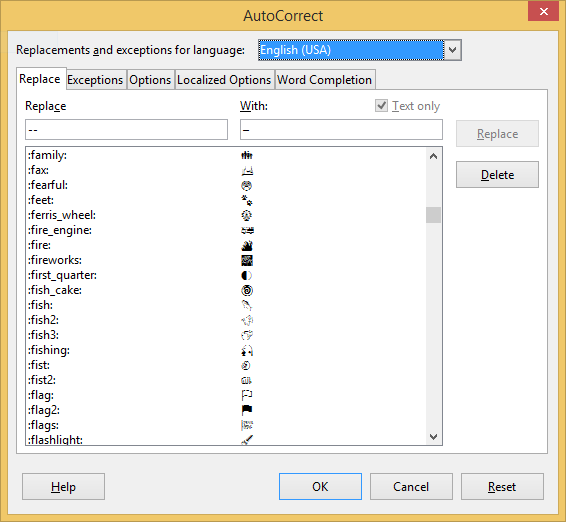This screenshot has width=566, height=522.
Task: Click the Delete button
Action: (x=497, y=175)
